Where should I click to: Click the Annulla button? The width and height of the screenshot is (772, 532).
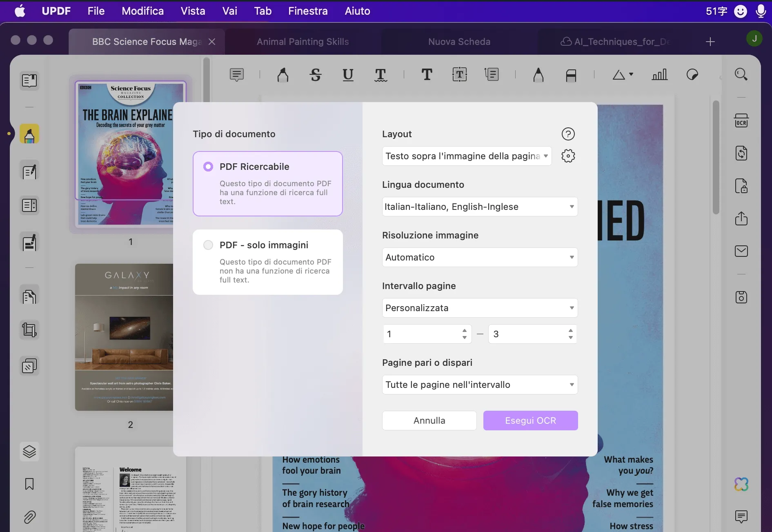(x=429, y=421)
